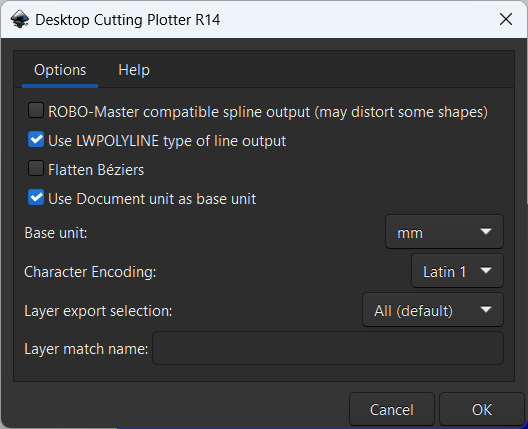528x429 pixels.
Task: Uncheck Use LWPOLYLINE type of line output
Action: pyautogui.click(x=36, y=140)
